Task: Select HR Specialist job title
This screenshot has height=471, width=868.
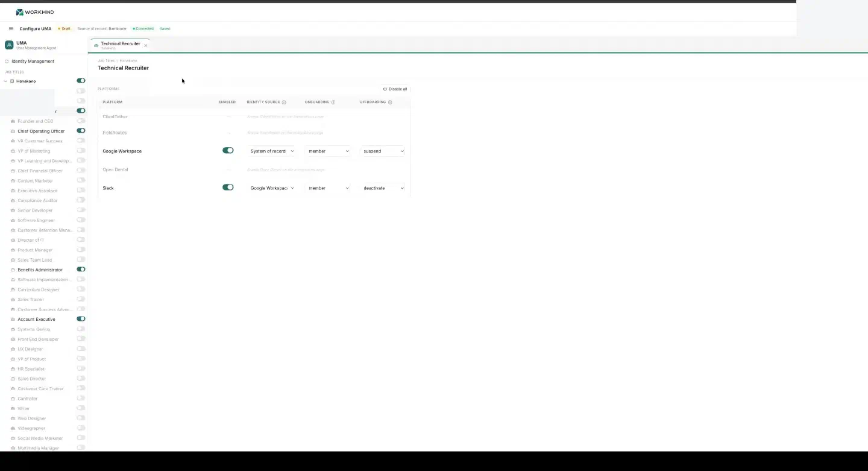Action: [31, 369]
